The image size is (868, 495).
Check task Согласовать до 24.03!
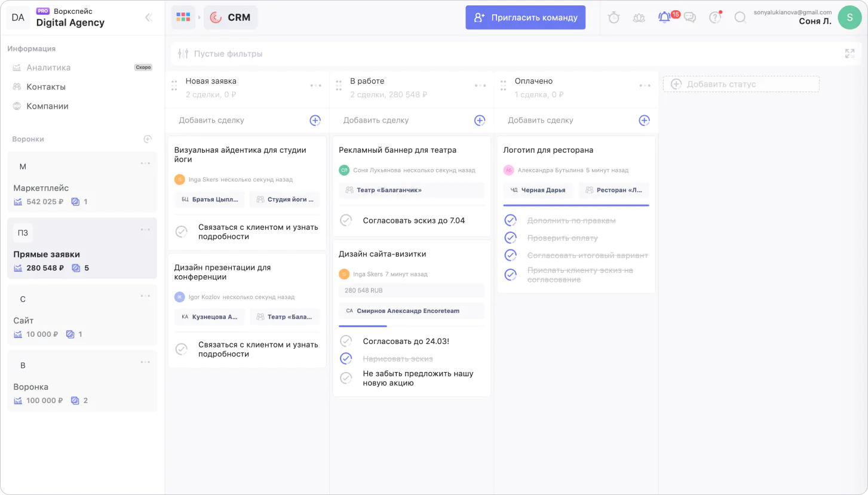click(x=346, y=341)
